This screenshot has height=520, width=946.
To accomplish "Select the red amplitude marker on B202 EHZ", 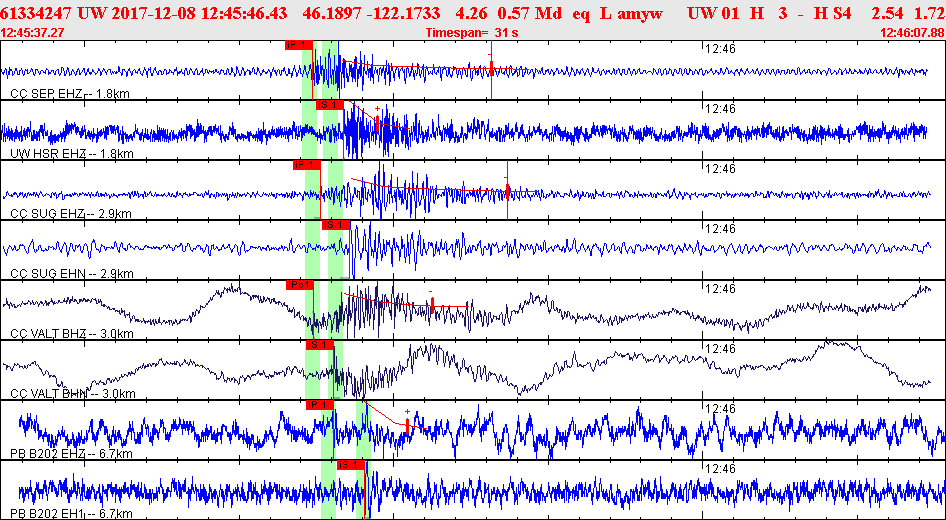I will [408, 423].
